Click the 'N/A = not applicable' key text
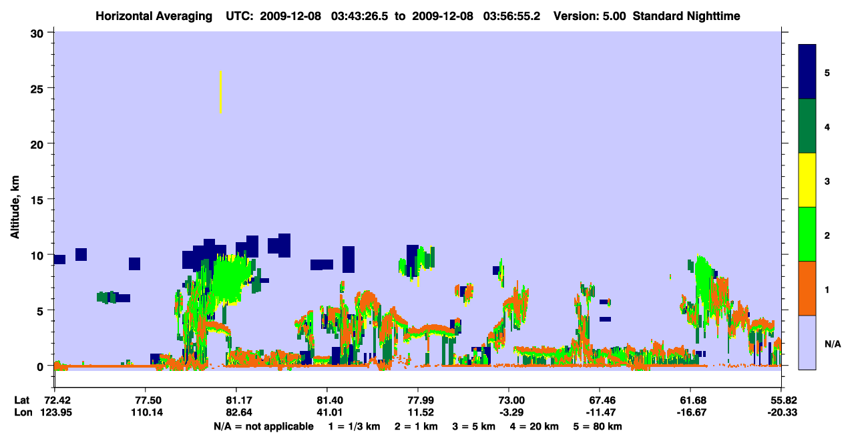The height and width of the screenshot is (445, 868). coord(264,426)
